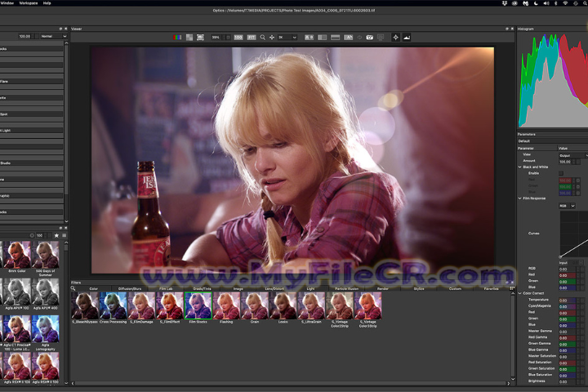Toggle the RGB channels view icon

pos(177,37)
